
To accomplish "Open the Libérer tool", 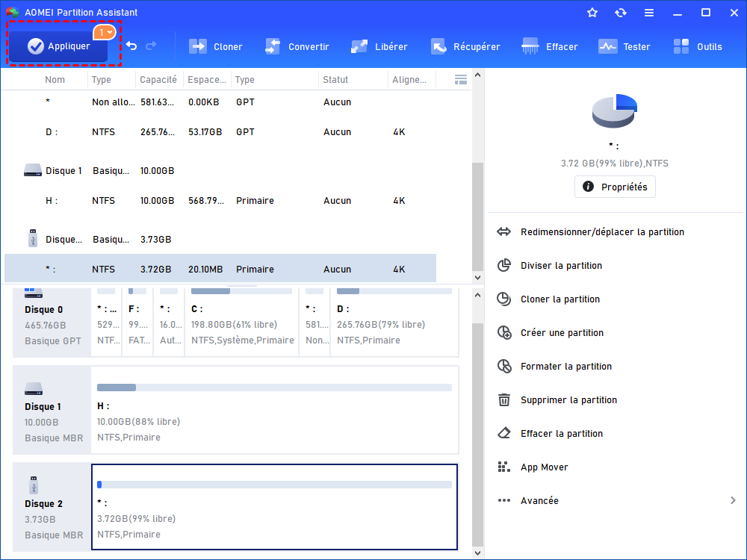I will coord(379,46).
